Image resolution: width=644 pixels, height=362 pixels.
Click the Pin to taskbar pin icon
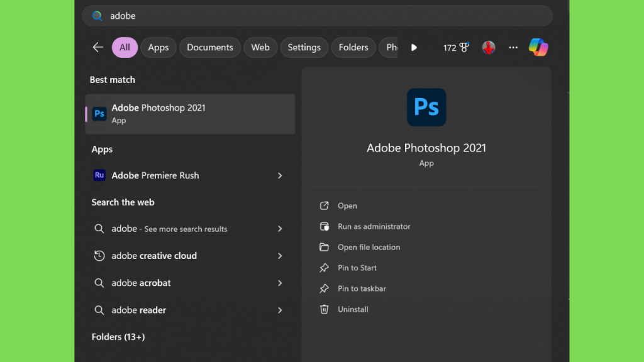[324, 288]
